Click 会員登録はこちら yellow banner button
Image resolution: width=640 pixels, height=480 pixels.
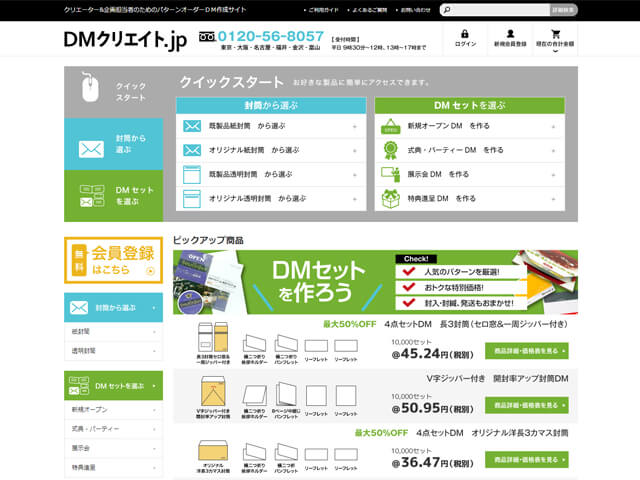coord(113,261)
